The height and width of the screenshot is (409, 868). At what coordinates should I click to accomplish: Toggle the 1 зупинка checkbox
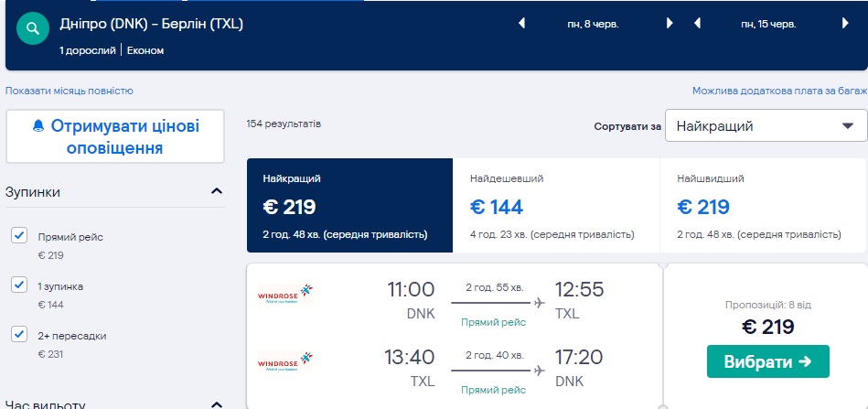(x=19, y=285)
